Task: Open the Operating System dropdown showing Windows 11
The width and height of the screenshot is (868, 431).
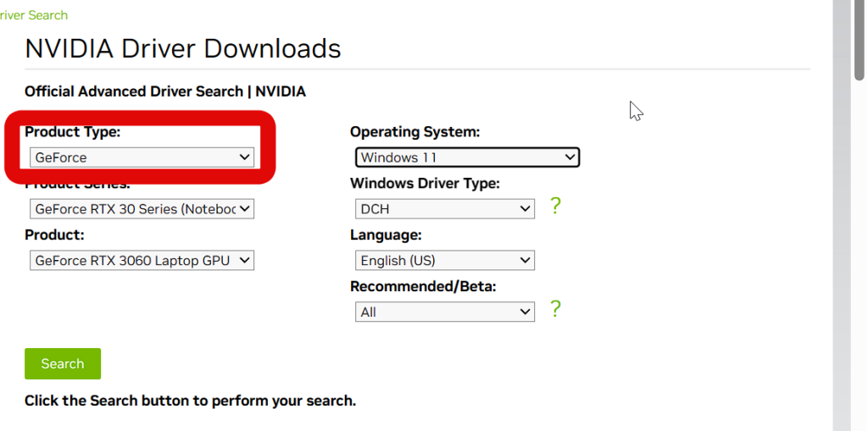Action: point(467,157)
